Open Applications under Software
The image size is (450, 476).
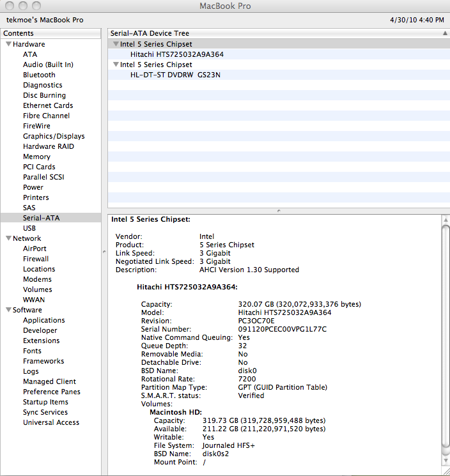43,320
